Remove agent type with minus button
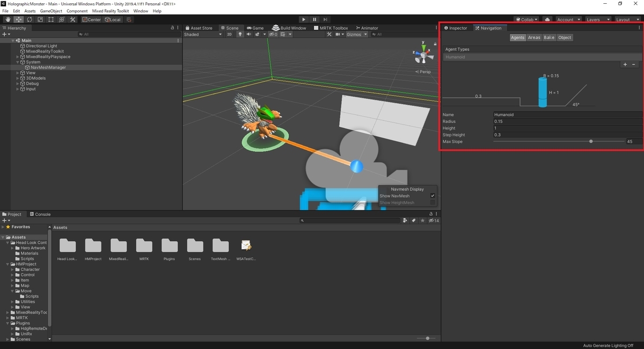The width and height of the screenshot is (644, 349). 634,64
